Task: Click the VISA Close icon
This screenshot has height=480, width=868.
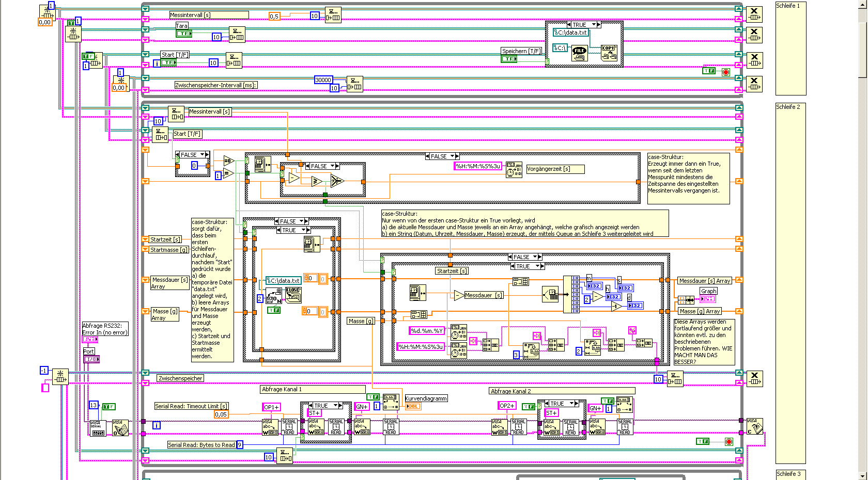Action: pyautogui.click(x=755, y=426)
